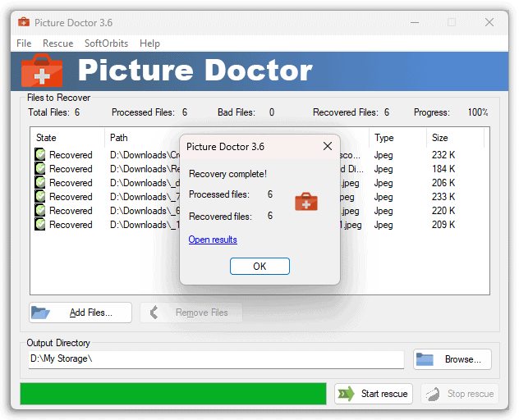Select the 209 K size cell
Screen dimensions: 519x420
pos(443,225)
